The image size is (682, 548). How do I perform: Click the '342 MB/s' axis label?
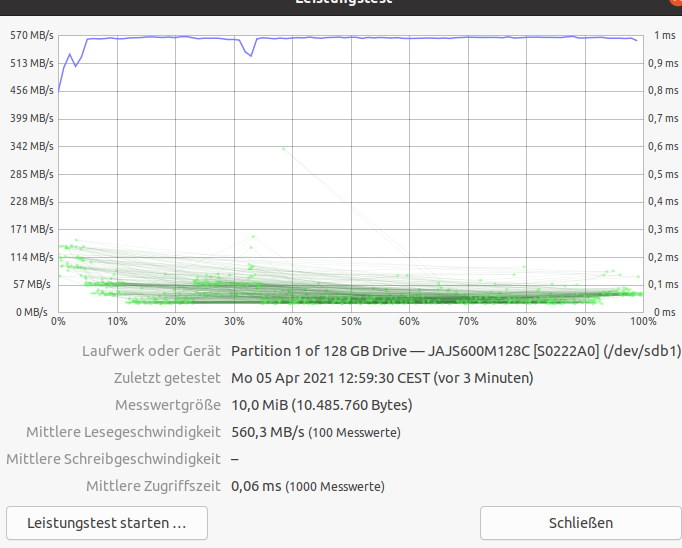click(32, 146)
